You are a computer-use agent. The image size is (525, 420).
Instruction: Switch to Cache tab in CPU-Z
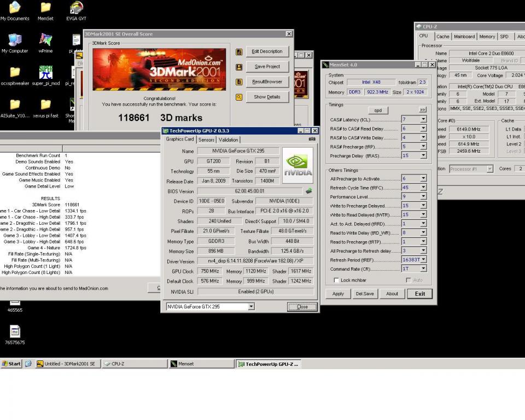(x=442, y=37)
